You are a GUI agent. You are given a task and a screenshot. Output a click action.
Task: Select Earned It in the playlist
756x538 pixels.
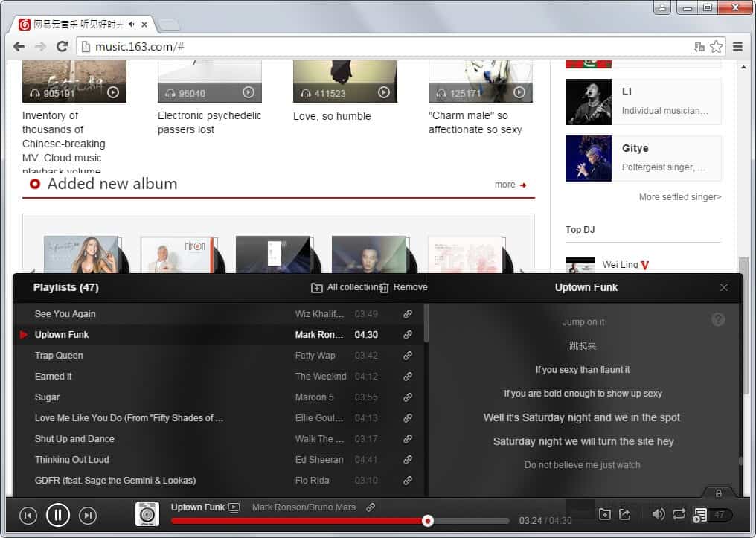(53, 377)
